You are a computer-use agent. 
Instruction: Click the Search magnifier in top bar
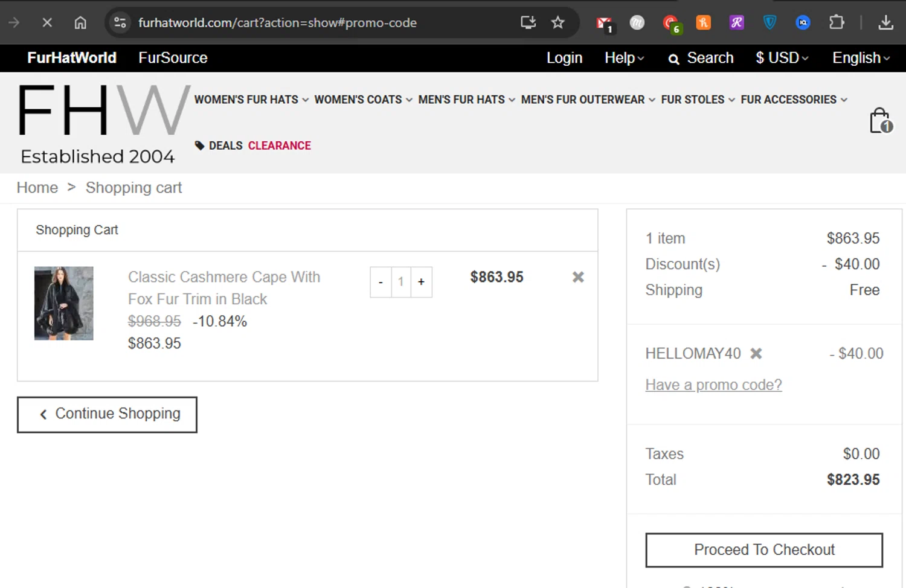point(673,59)
